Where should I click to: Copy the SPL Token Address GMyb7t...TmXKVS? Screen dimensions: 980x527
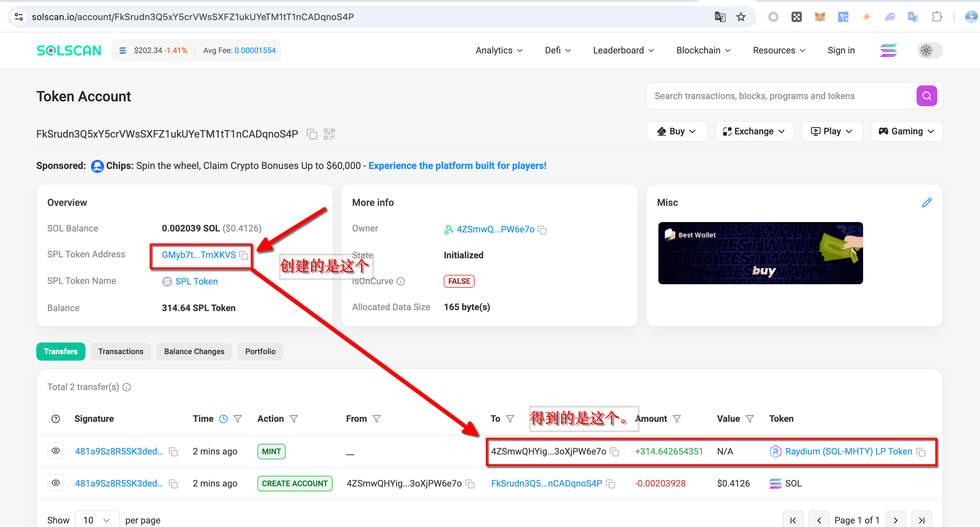244,255
